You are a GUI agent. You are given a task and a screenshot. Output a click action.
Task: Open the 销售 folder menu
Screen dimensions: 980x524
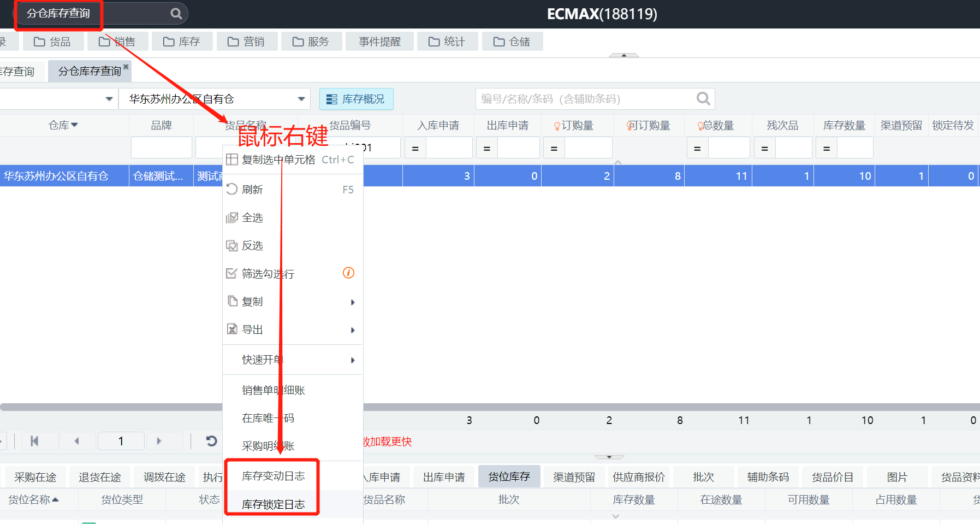pos(117,42)
